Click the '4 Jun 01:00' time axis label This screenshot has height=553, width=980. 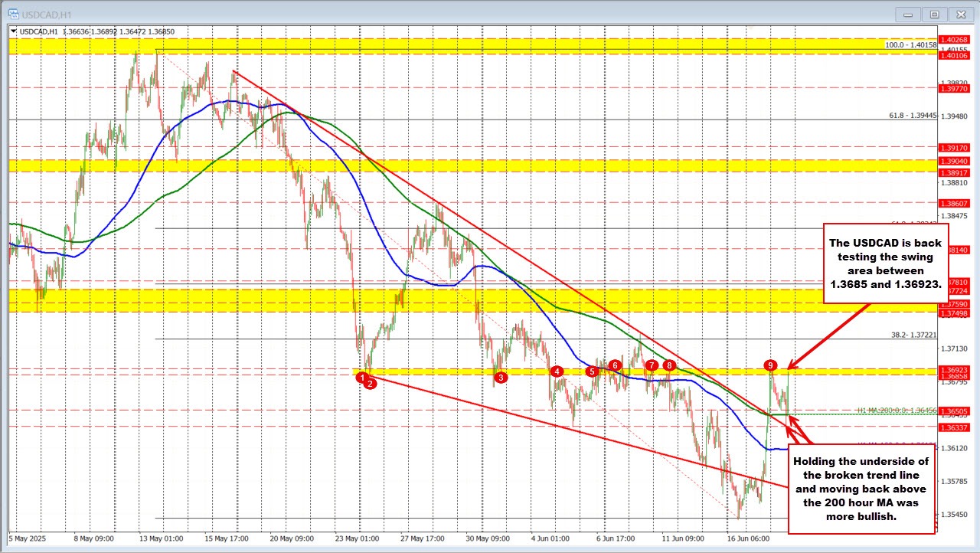550,538
